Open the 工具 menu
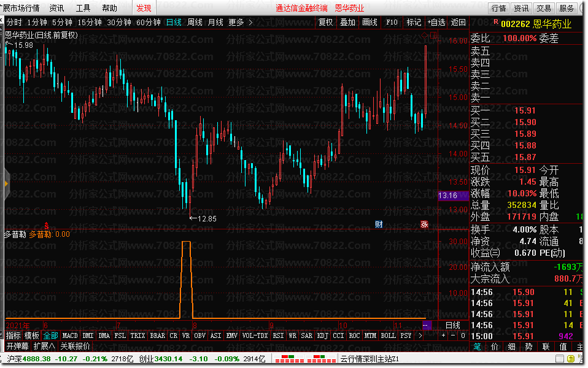Image resolution: width=588 pixels, height=368 pixels. (83, 8)
